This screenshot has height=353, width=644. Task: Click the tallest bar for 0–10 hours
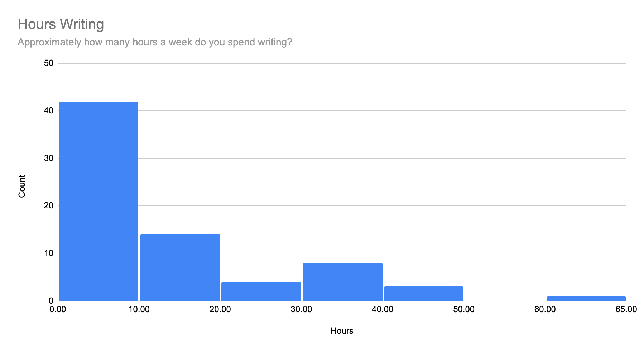tap(98, 201)
